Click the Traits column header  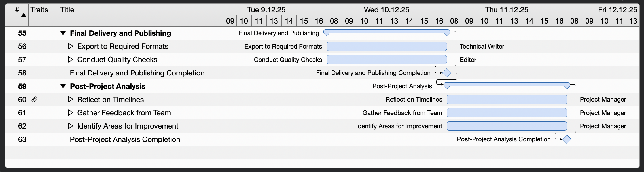coord(40,10)
